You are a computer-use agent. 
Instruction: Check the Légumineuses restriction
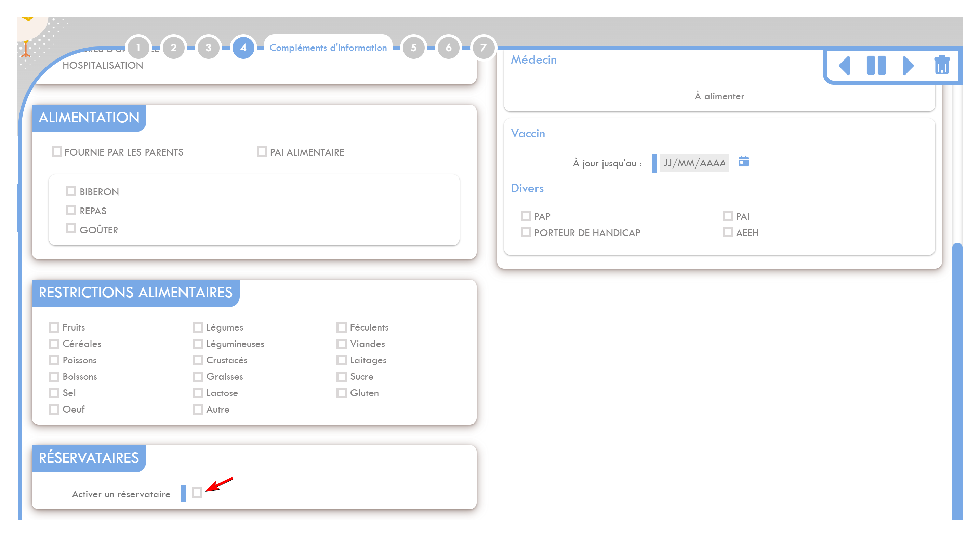pos(197,344)
